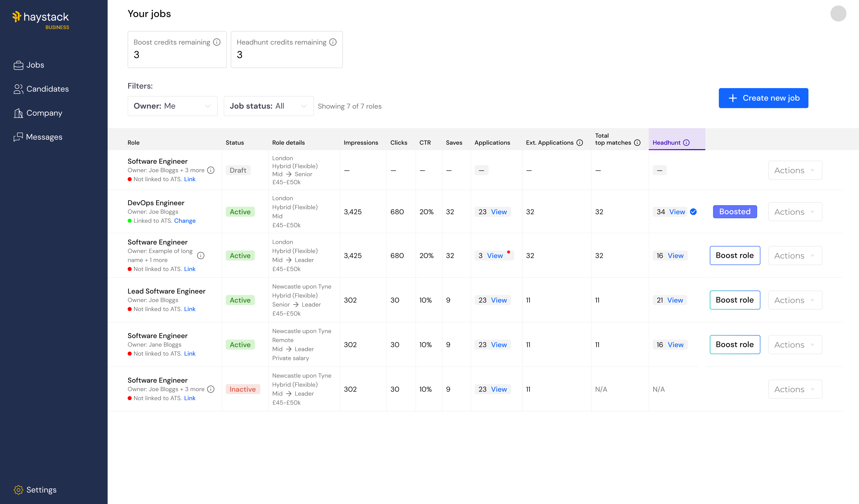Open the Company panel icon
Viewport: 859px width, 504px height.
coord(19,113)
